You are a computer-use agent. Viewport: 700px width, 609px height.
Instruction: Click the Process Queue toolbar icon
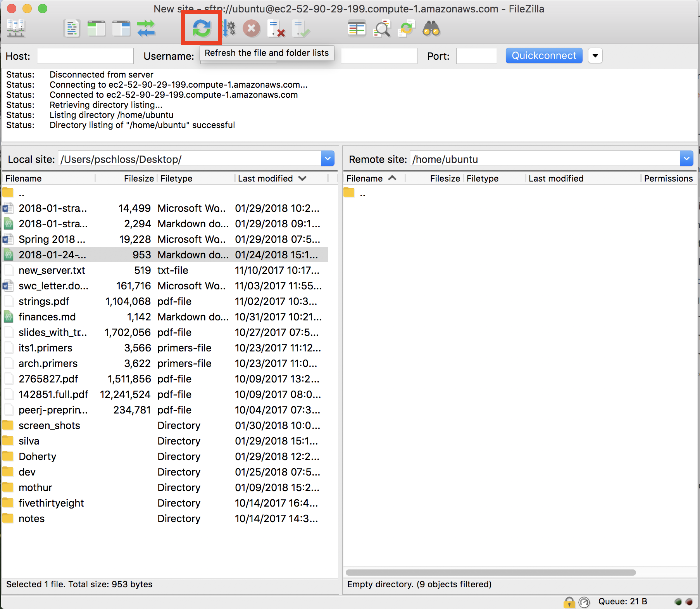tap(229, 29)
